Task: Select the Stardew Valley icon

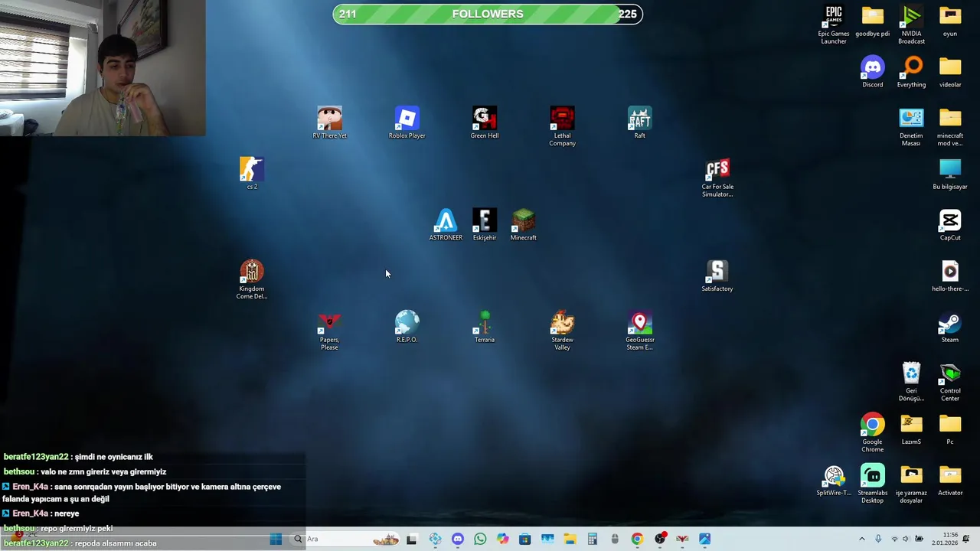Action: [x=562, y=331]
